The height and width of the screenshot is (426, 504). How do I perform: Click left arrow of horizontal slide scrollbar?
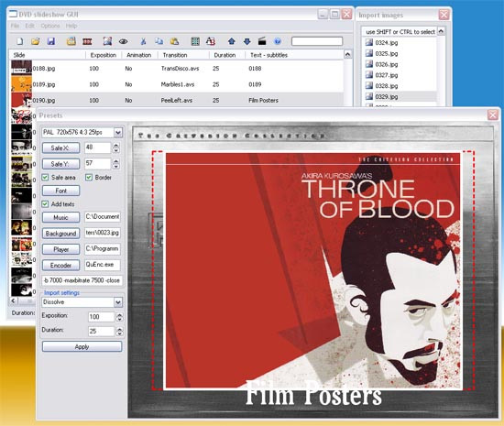pyautogui.click(x=14, y=301)
